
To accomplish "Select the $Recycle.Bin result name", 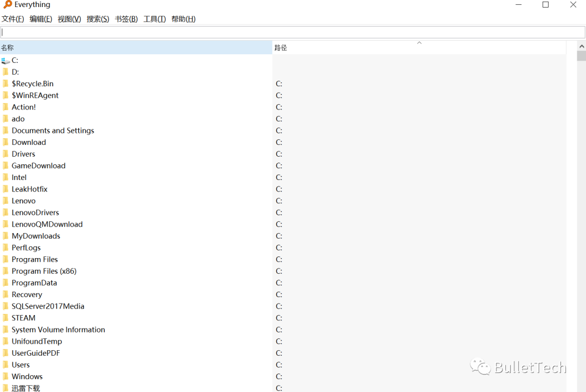I will click(x=33, y=83).
